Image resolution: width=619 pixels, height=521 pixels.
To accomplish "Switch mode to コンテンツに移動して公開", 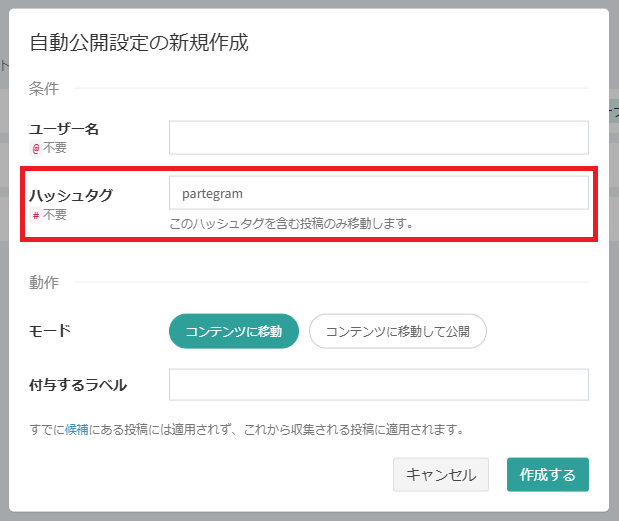I will [x=397, y=332].
